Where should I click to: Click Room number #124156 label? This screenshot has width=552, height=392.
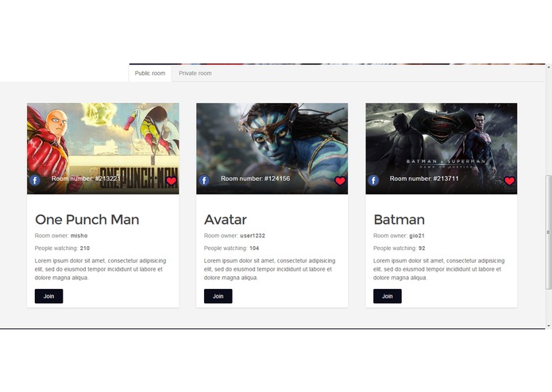coord(255,179)
